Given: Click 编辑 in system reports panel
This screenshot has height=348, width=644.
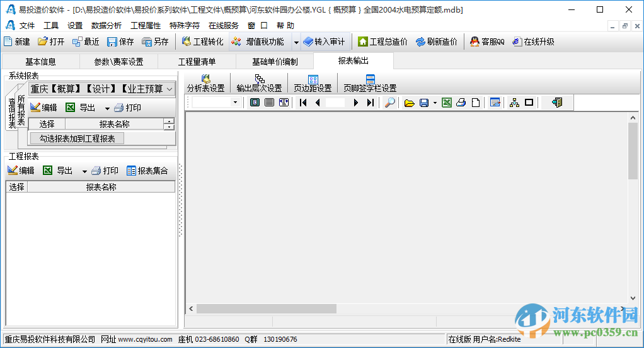Looking at the screenshot, I should tap(43, 108).
